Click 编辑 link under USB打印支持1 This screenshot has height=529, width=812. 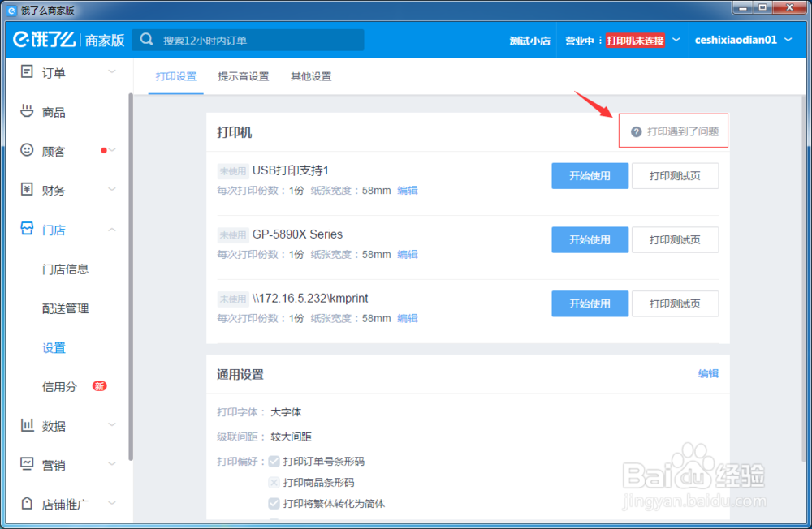(x=408, y=191)
